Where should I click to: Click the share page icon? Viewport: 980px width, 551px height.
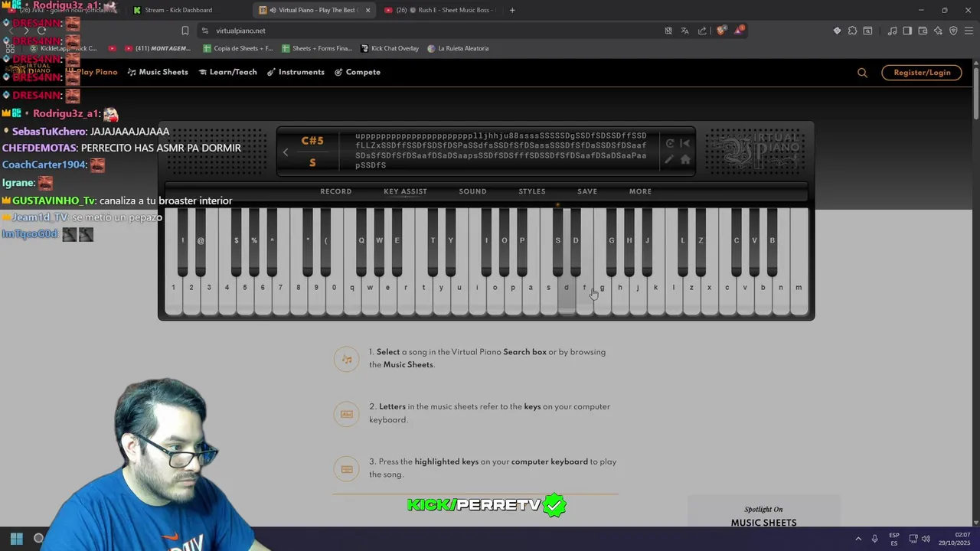702,31
